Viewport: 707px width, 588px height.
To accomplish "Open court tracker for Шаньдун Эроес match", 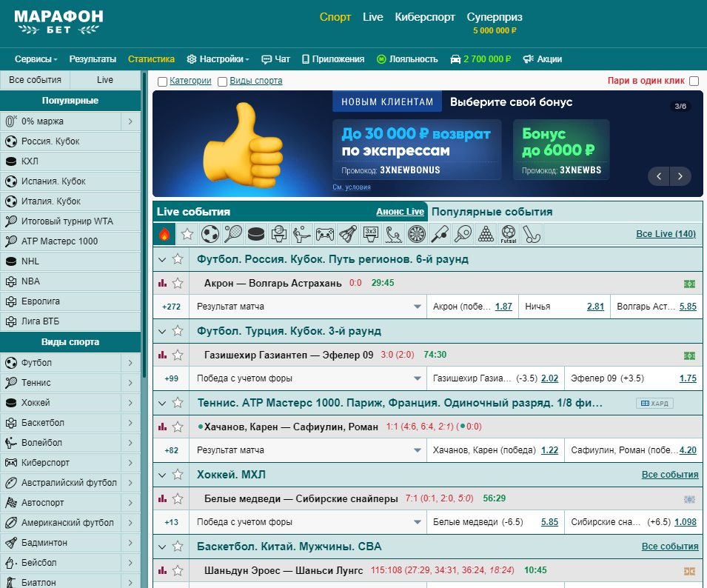I will tap(689, 571).
